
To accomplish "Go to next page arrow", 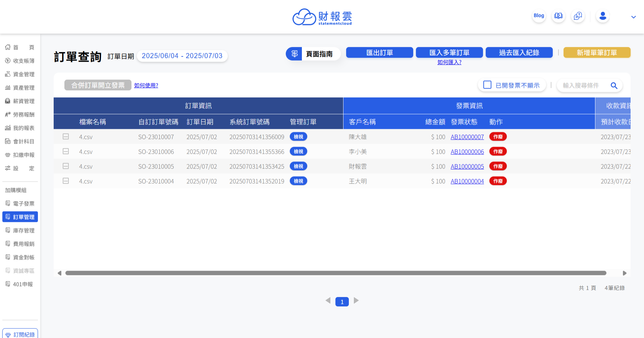I will (356, 300).
